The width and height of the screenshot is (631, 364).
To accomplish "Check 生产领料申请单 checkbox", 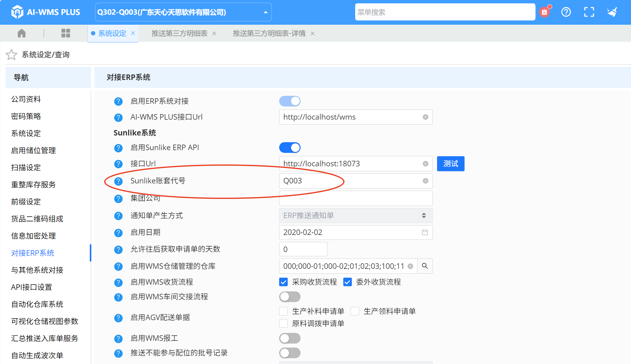I will click(355, 311).
